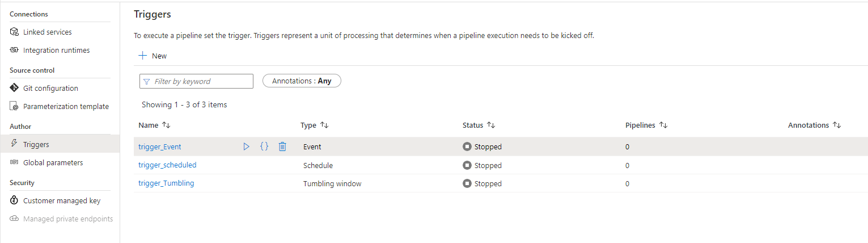This screenshot has width=868, height=243.
Task: Sort triggers by Type column arrows
Action: tap(324, 125)
